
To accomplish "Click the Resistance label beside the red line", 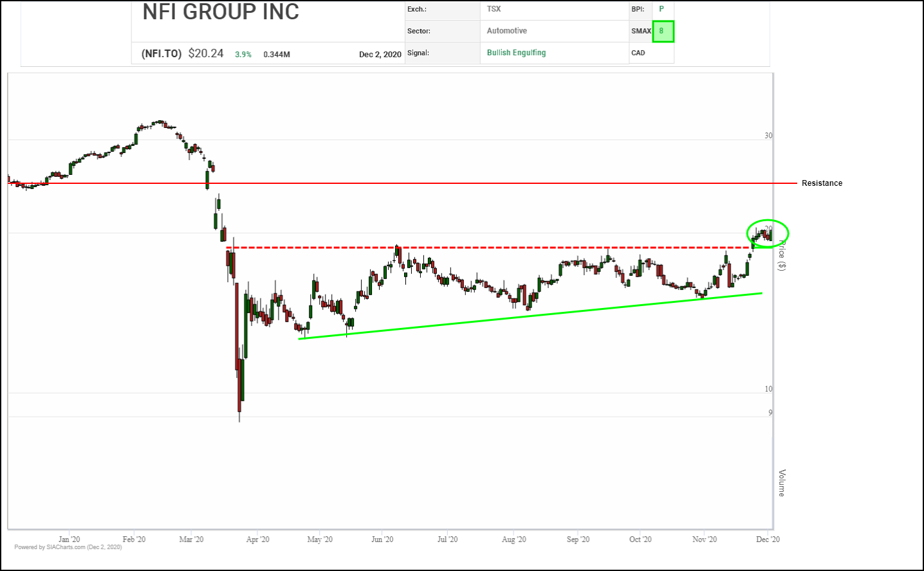I will click(x=822, y=183).
